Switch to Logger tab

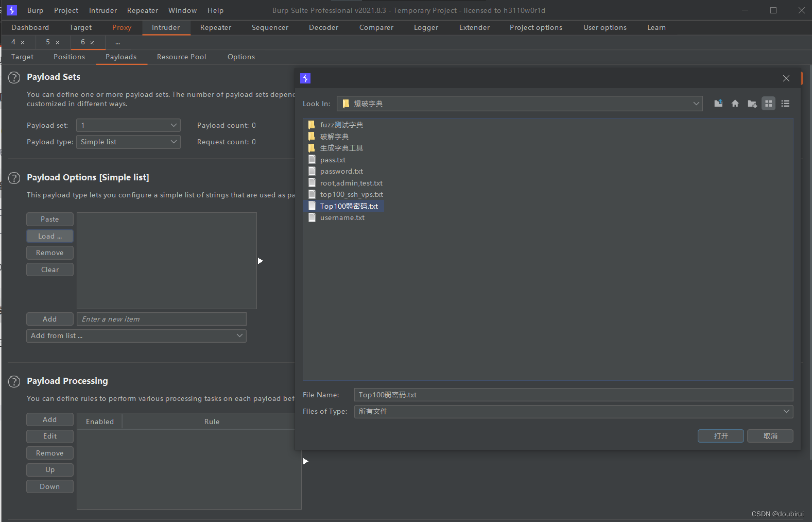pyautogui.click(x=426, y=27)
